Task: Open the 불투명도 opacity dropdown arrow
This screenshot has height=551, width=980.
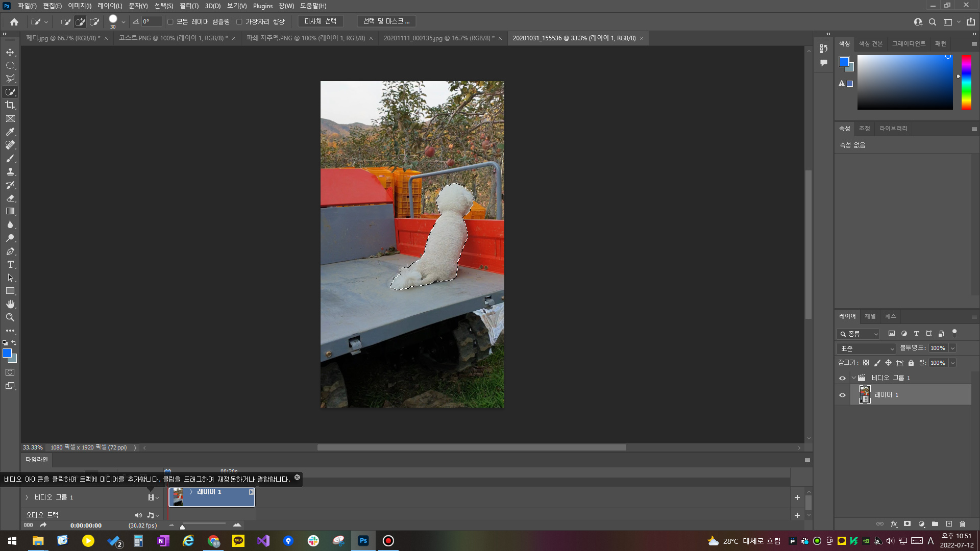Action: (952, 348)
